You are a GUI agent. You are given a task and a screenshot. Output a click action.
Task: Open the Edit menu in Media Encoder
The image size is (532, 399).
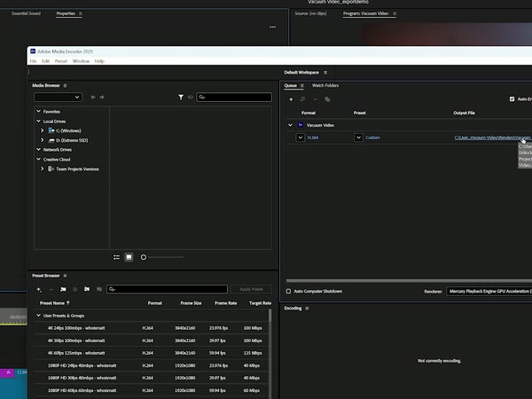click(45, 61)
